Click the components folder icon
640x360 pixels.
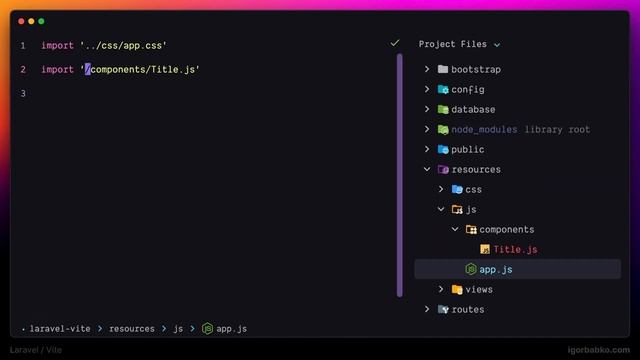[x=471, y=229]
